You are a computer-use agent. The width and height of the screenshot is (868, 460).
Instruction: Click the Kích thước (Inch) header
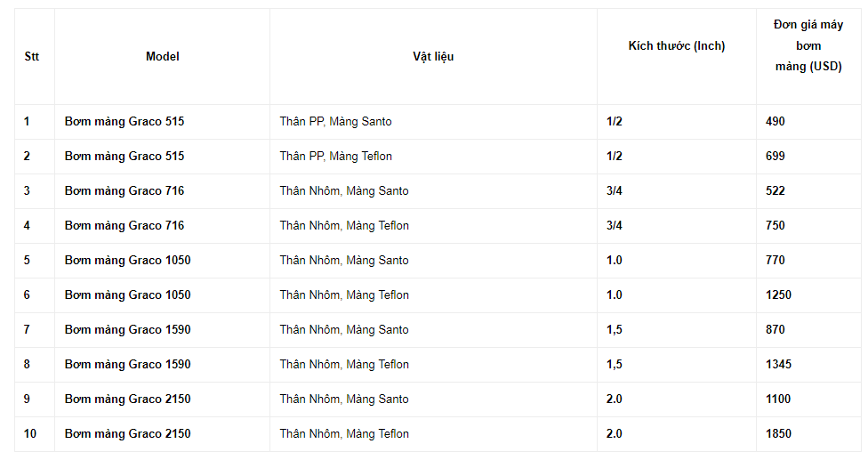(x=676, y=46)
